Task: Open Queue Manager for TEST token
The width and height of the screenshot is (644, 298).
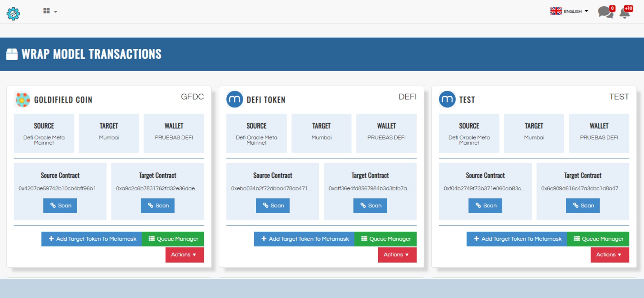Action: pos(598,239)
